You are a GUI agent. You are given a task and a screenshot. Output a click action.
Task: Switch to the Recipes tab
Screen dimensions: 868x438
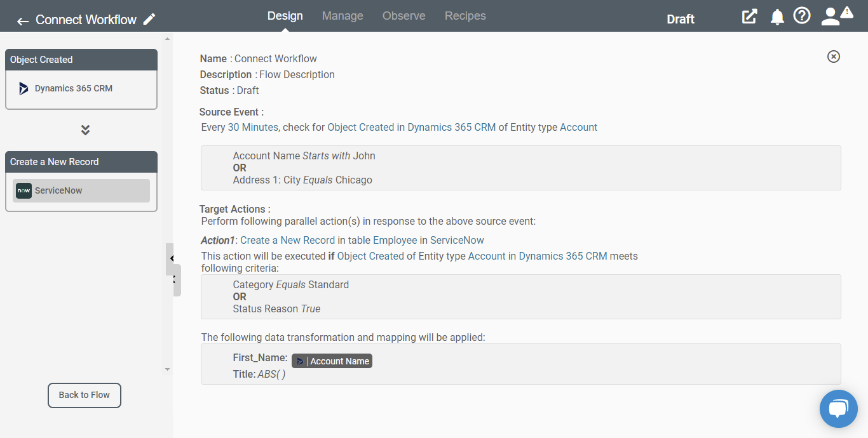click(x=465, y=16)
